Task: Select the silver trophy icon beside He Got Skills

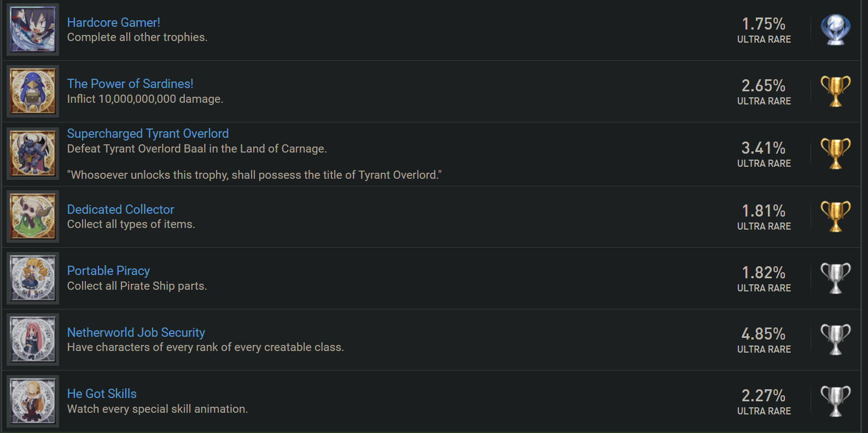Action: [836, 401]
